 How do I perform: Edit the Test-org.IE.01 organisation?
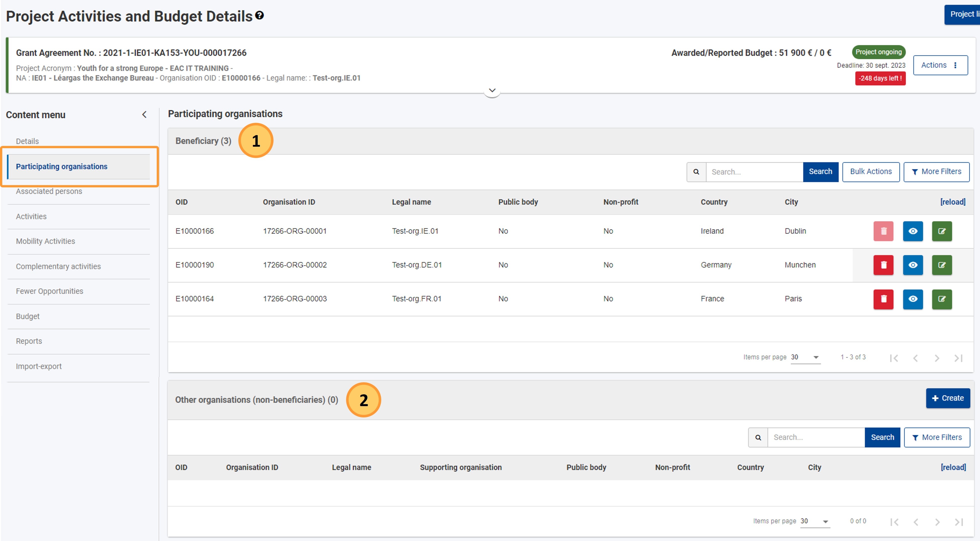(942, 231)
